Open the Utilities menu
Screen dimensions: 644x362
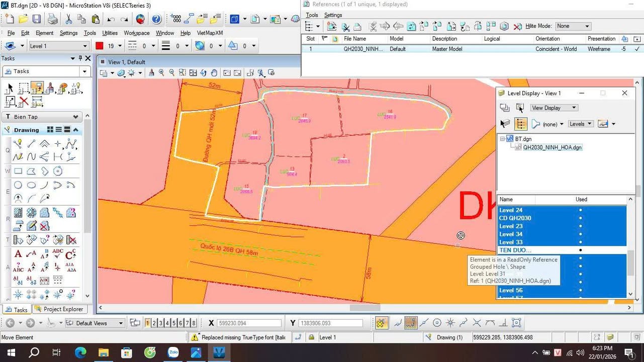coord(110,33)
